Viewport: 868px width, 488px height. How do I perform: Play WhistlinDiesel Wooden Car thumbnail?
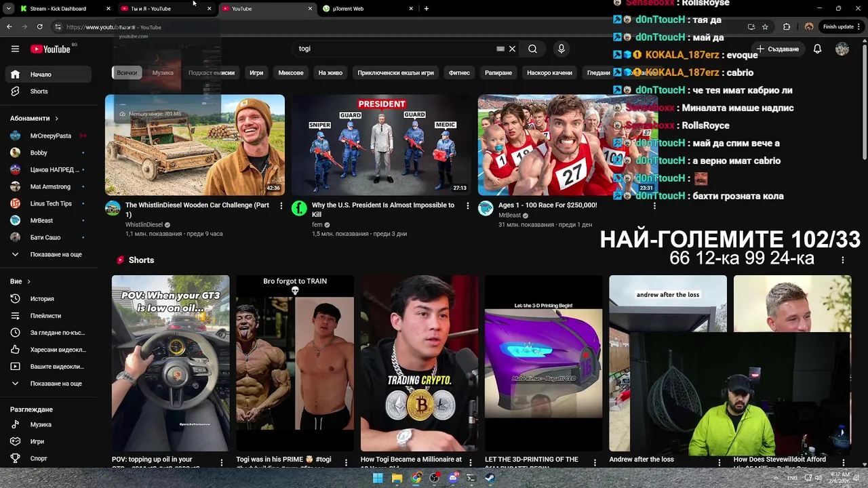point(195,145)
